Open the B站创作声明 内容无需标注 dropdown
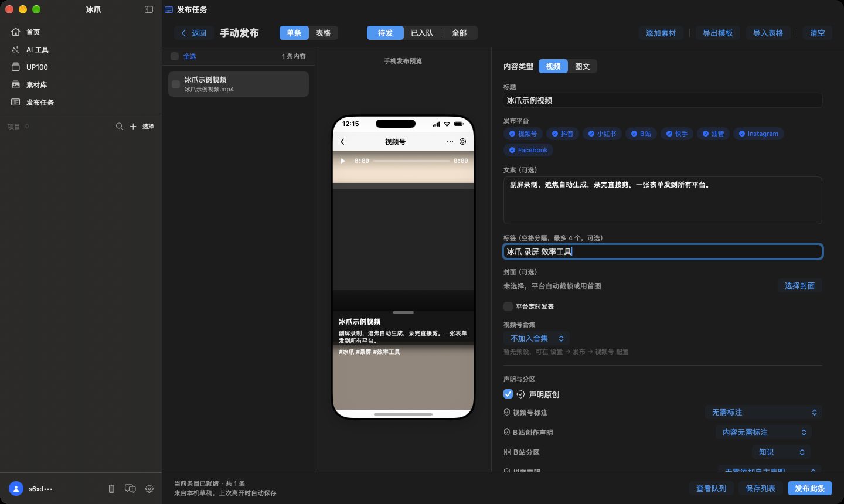844x504 pixels. 763,433
